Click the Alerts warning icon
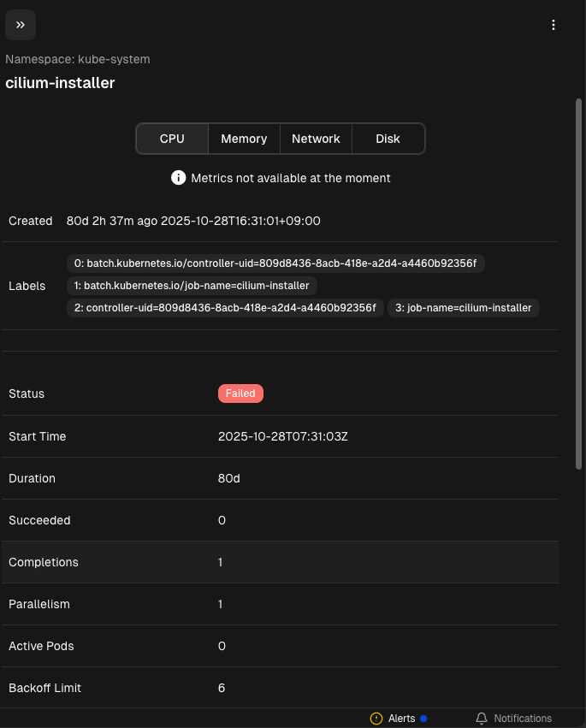 [376, 719]
